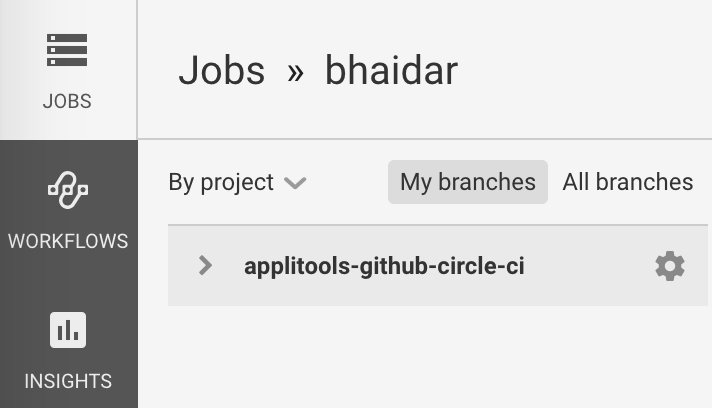The width and height of the screenshot is (712, 408).
Task: Click the down arrow beside By project
Action: [x=294, y=183]
